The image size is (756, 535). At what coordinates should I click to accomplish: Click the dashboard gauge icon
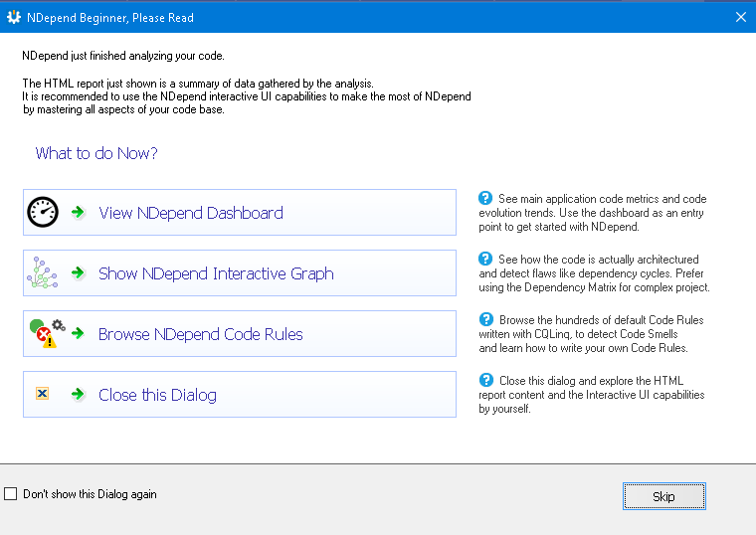(x=43, y=212)
